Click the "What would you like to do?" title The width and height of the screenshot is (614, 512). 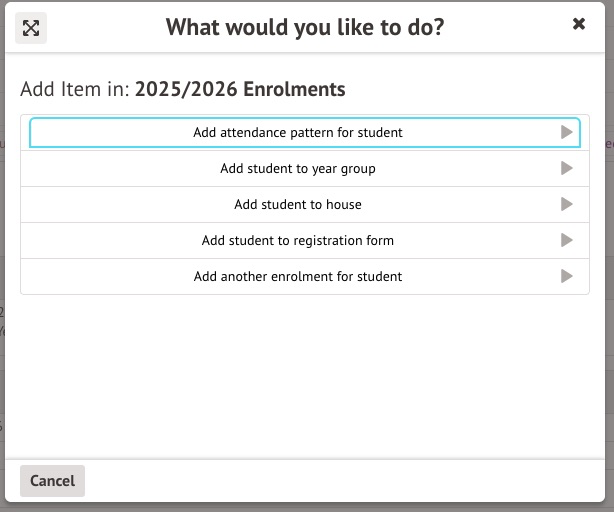(x=305, y=27)
